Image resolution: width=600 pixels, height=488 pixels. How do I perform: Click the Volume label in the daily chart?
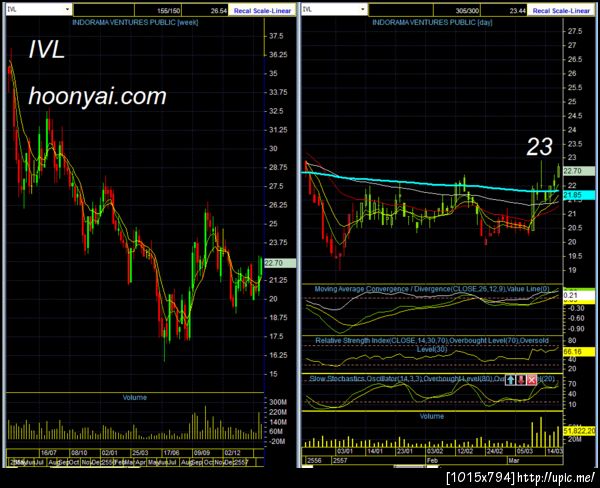(x=432, y=416)
